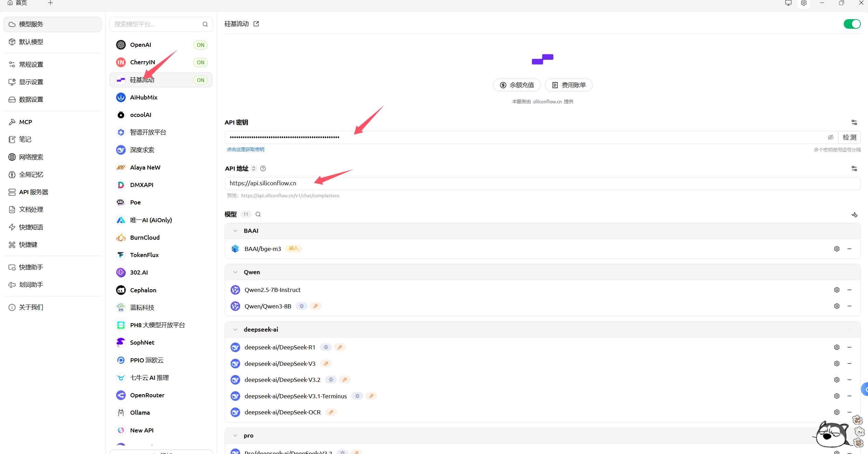This screenshot has height=454, width=868.
Task: Open 默认模型 settings section
Action: pos(31,42)
